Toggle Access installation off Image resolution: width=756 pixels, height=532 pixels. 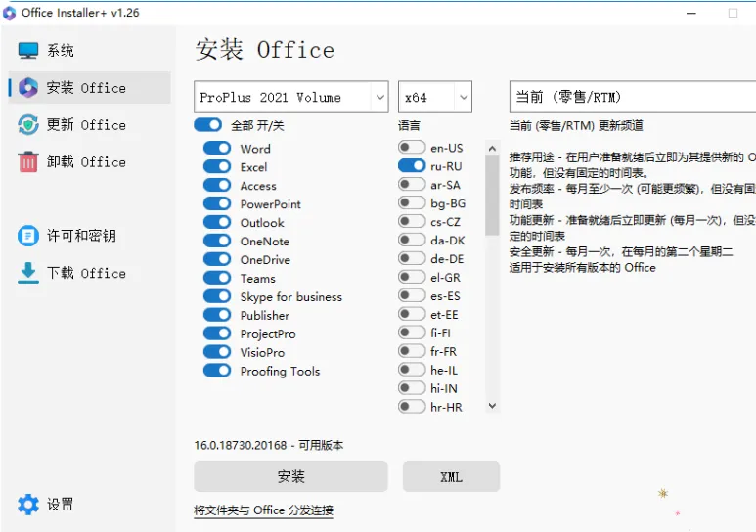[x=217, y=185]
